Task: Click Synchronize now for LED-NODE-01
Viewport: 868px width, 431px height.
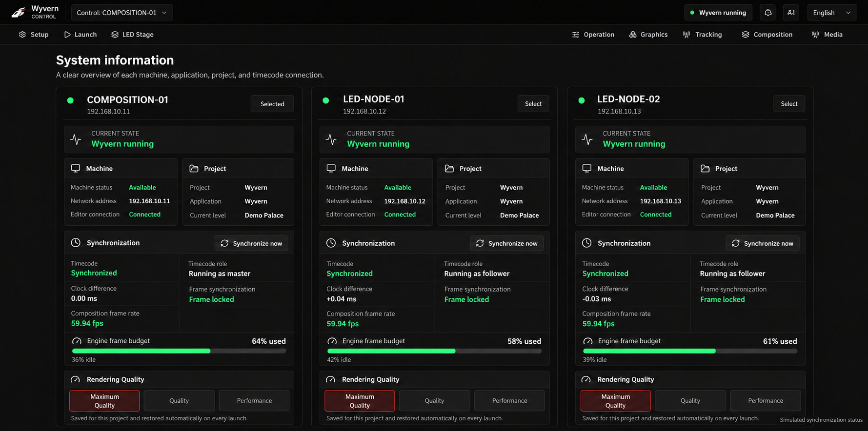Action: pos(506,243)
